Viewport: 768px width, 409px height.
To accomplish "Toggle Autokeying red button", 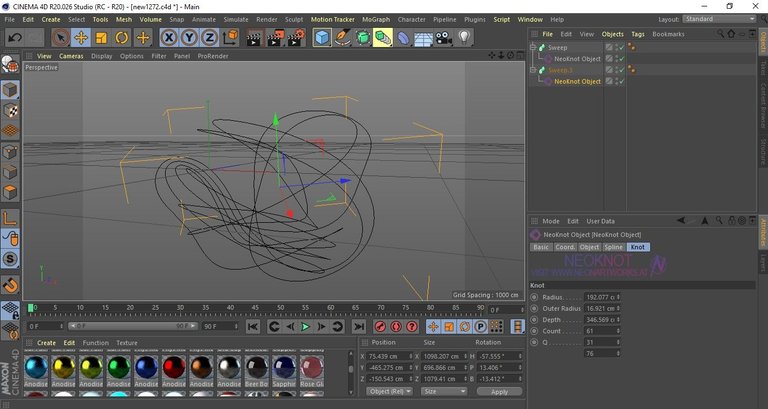I will pyautogui.click(x=396, y=327).
